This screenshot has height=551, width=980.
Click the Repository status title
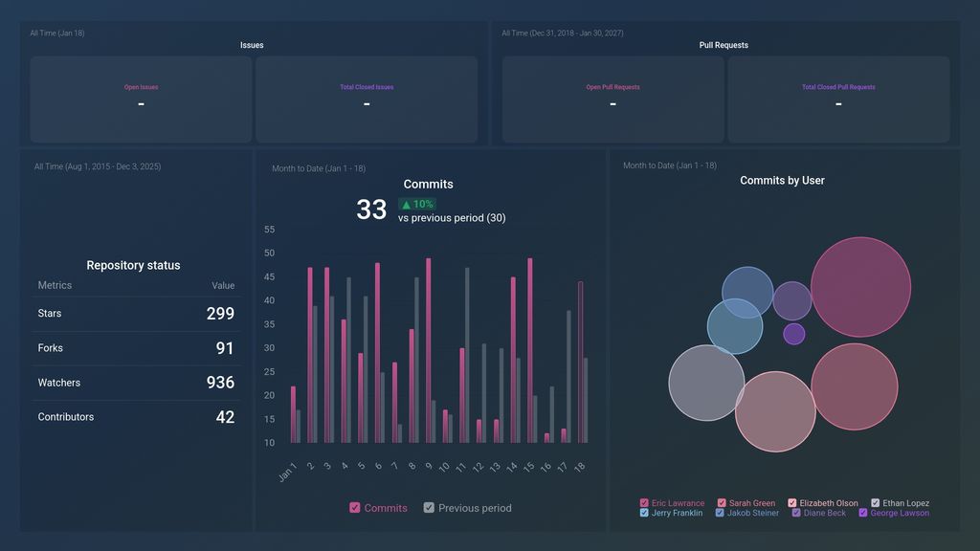[x=133, y=266]
